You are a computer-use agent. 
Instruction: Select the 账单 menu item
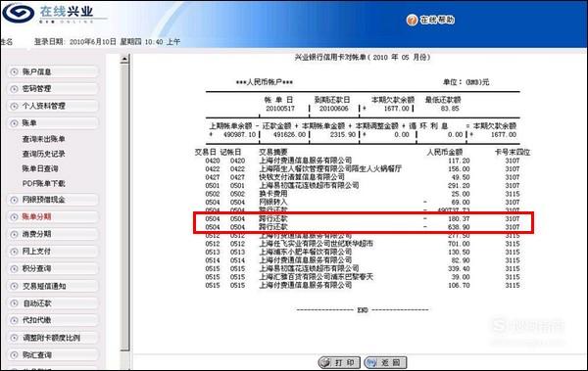[53, 123]
